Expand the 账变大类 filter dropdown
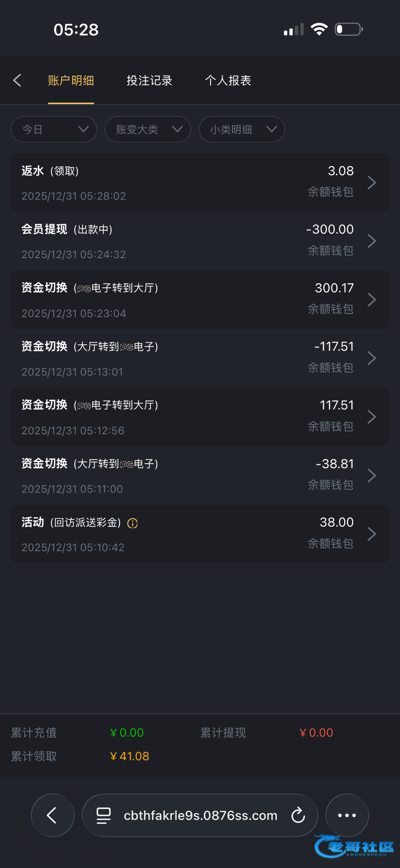The image size is (400, 868). pos(148,129)
